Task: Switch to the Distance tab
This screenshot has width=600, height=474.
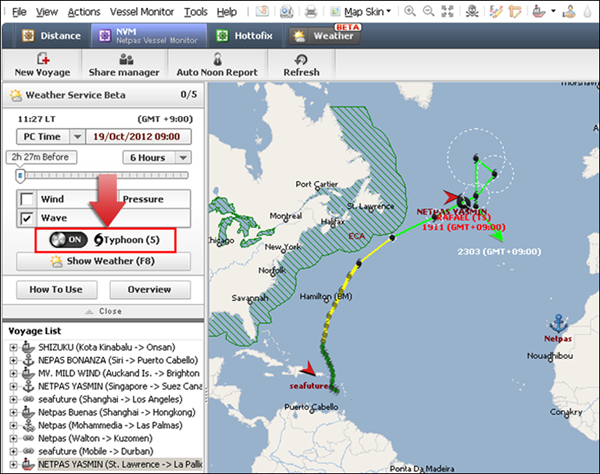Action: pyautogui.click(x=52, y=36)
